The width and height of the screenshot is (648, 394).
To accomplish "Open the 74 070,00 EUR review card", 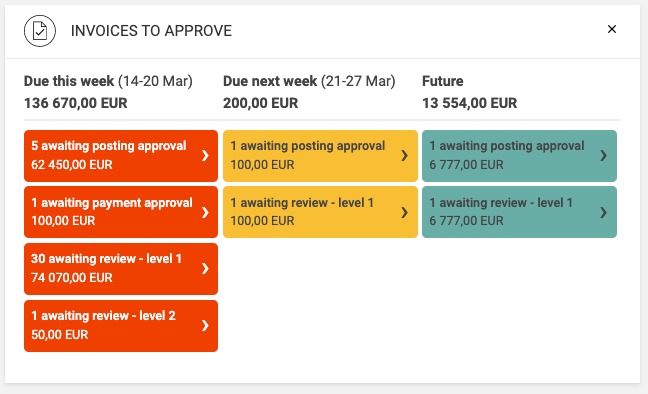I will pyautogui.click(x=121, y=269).
